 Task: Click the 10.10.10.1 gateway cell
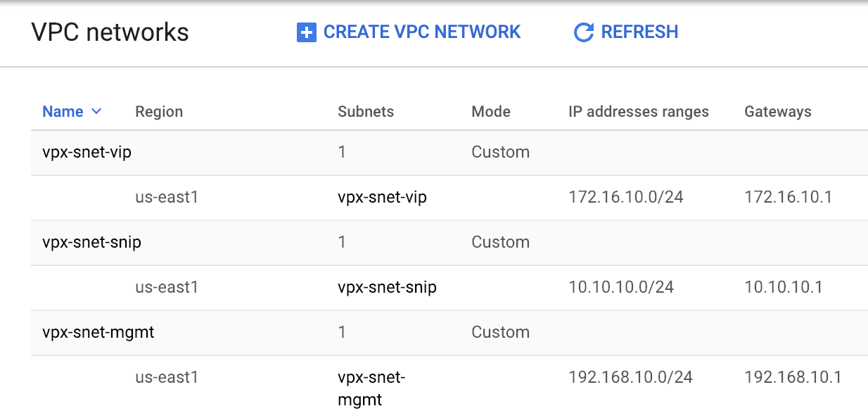(x=784, y=287)
